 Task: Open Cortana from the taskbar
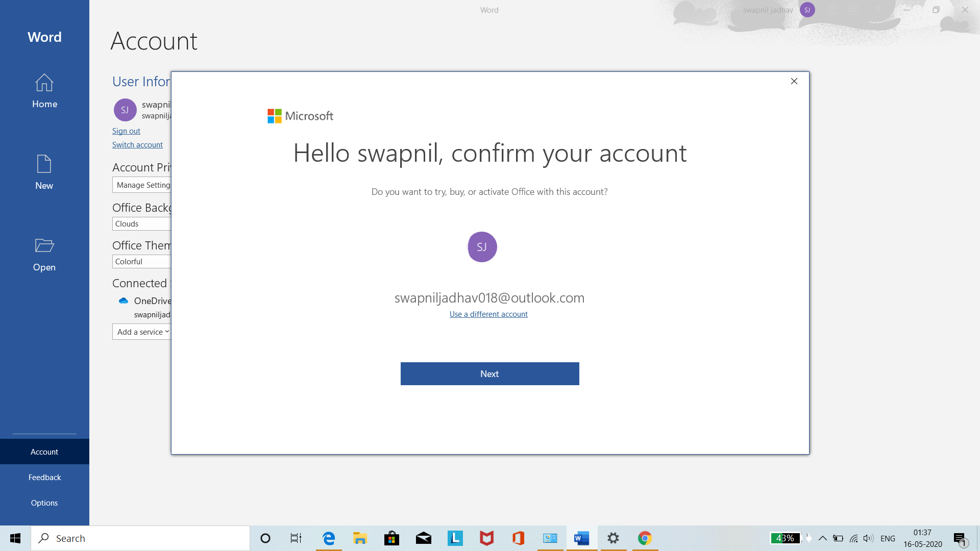coord(265,538)
